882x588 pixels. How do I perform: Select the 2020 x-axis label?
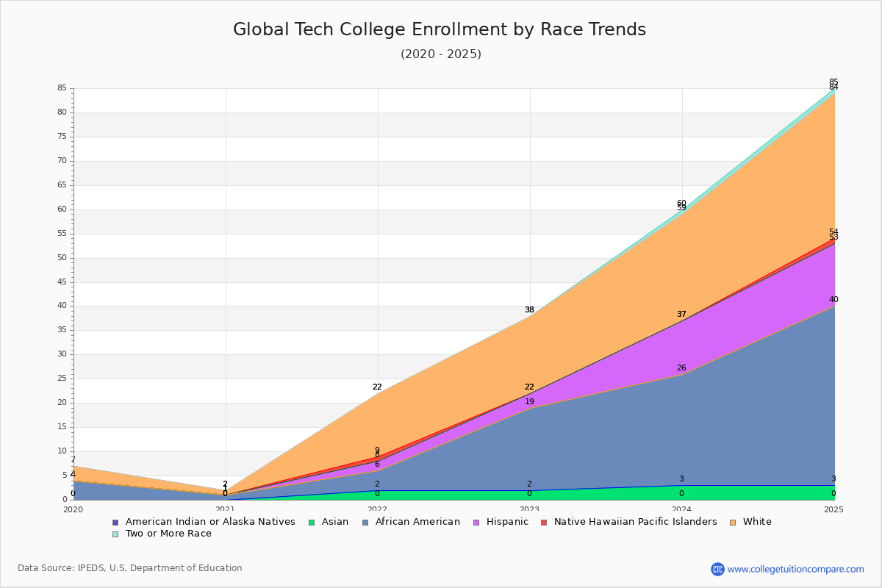click(73, 509)
